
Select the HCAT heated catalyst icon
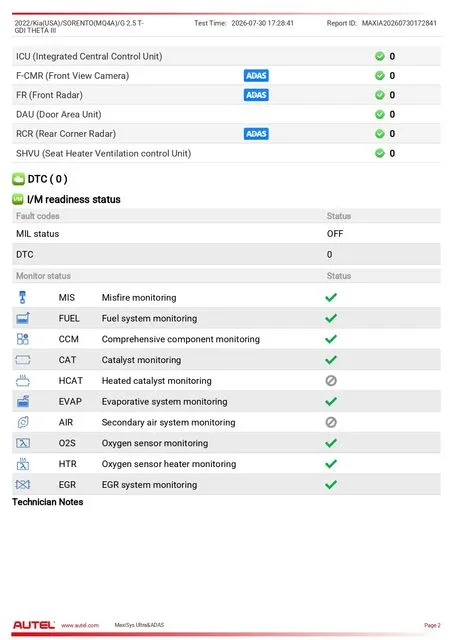[x=23, y=380]
